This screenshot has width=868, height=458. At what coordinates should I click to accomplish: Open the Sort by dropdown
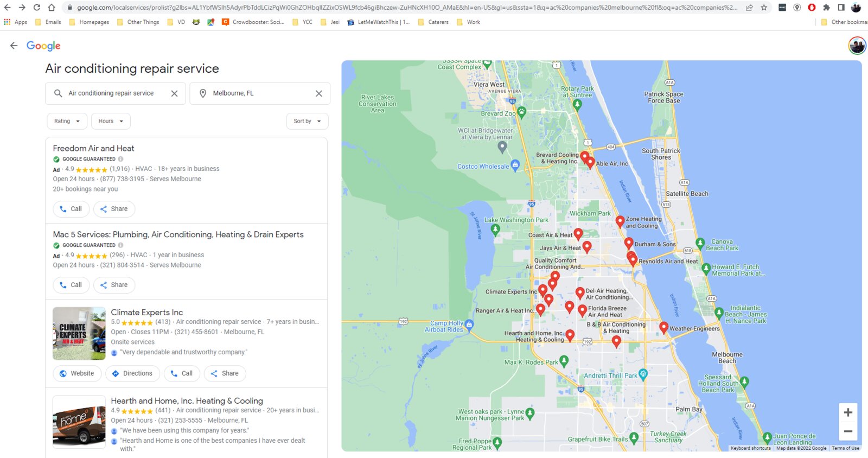coord(307,121)
